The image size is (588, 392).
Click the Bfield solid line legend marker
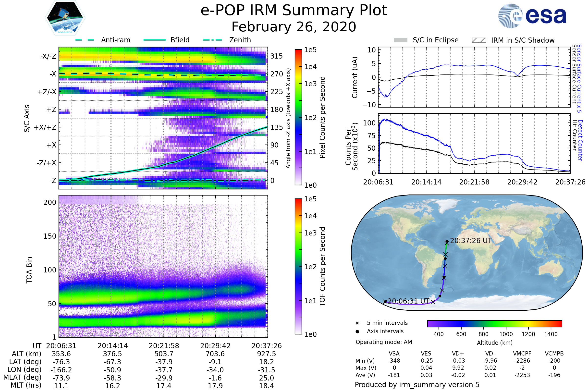(x=155, y=40)
